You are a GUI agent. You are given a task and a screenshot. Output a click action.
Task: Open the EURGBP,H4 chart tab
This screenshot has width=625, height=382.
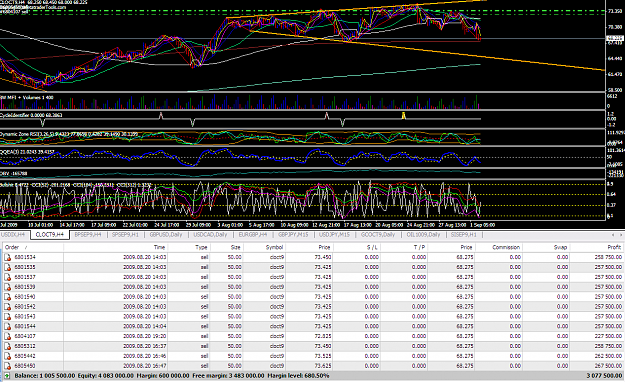253,235
